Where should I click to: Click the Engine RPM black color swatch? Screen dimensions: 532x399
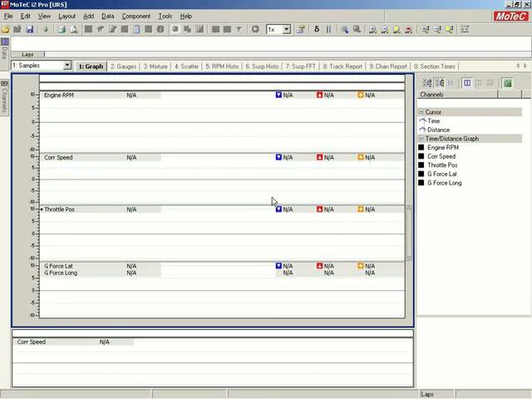(421, 147)
